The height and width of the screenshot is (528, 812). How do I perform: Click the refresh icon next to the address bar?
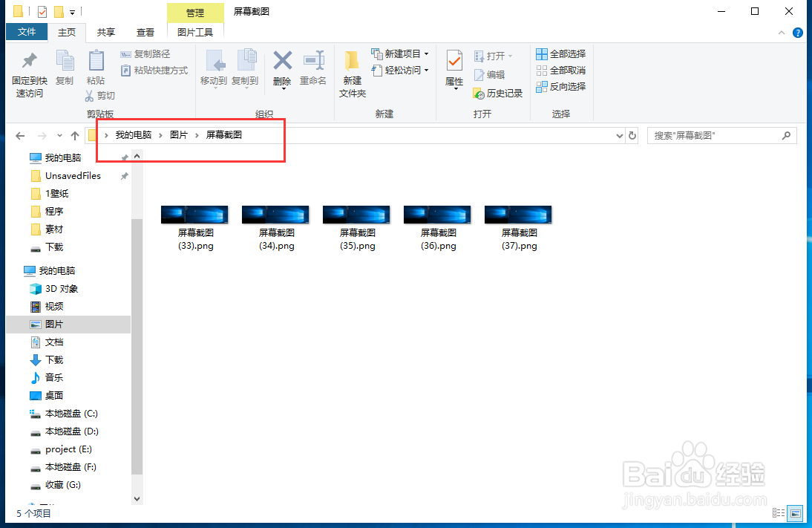pyautogui.click(x=632, y=135)
